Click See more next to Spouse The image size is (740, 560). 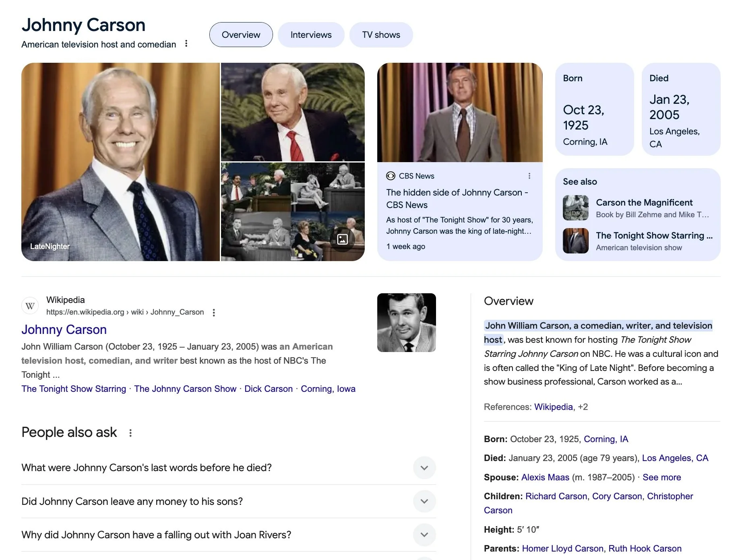tap(661, 477)
